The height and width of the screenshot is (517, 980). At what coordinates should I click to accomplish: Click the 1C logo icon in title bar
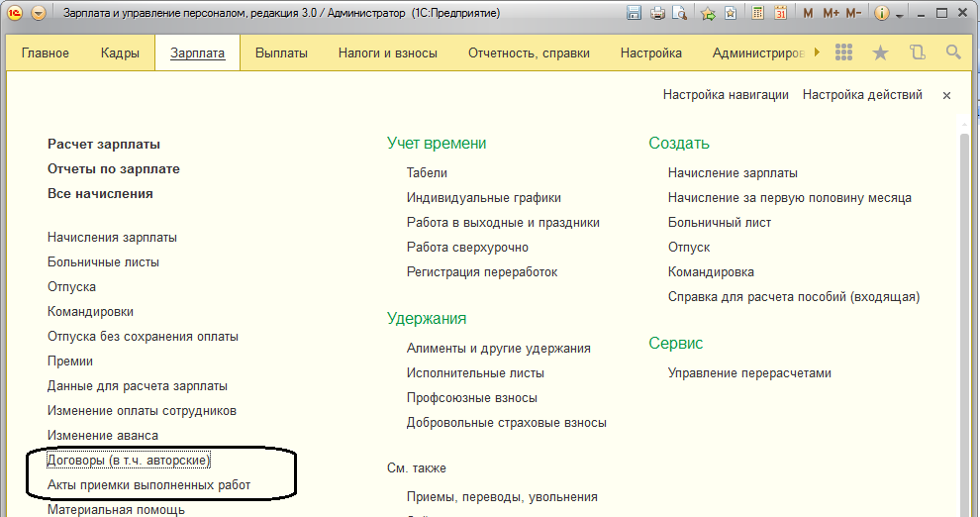click(15, 13)
